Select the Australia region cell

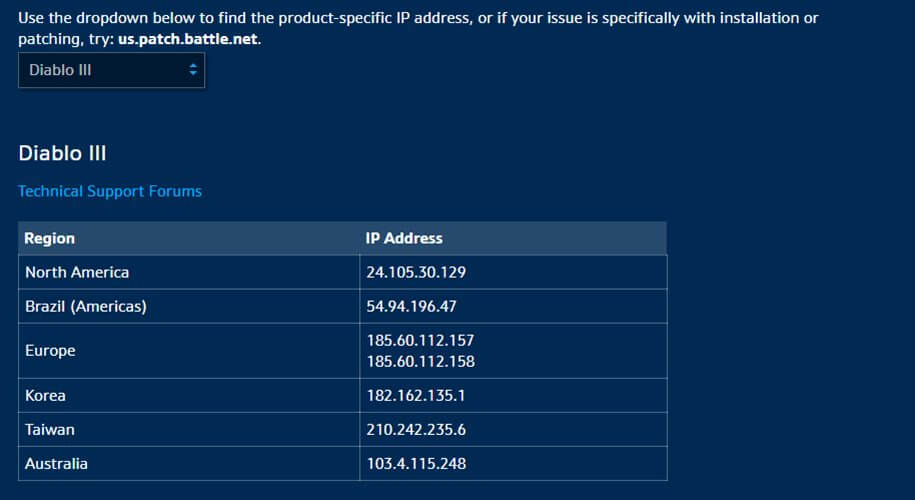coord(56,464)
